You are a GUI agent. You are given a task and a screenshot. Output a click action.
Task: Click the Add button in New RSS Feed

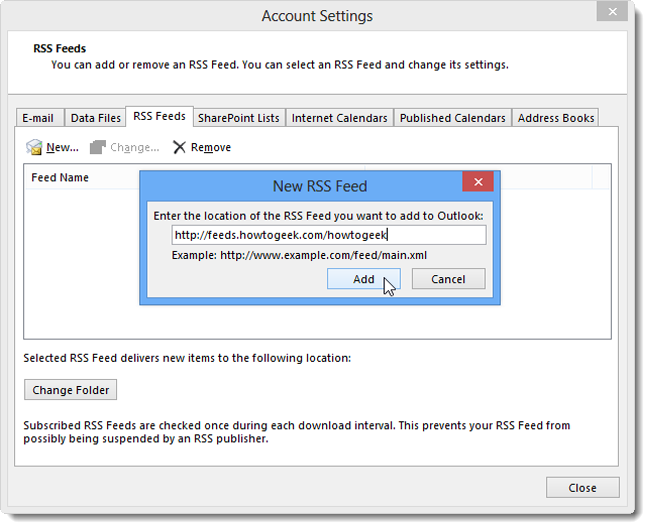[x=364, y=279]
